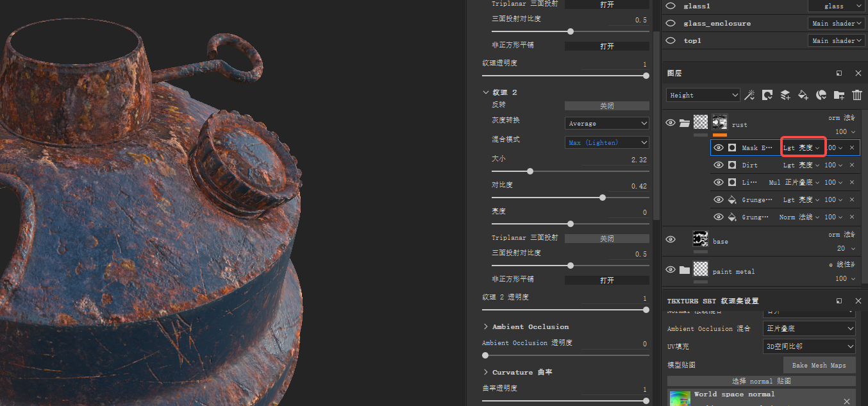Click the rust layer mask thumbnail
The height and width of the screenshot is (406, 868).
720,123
